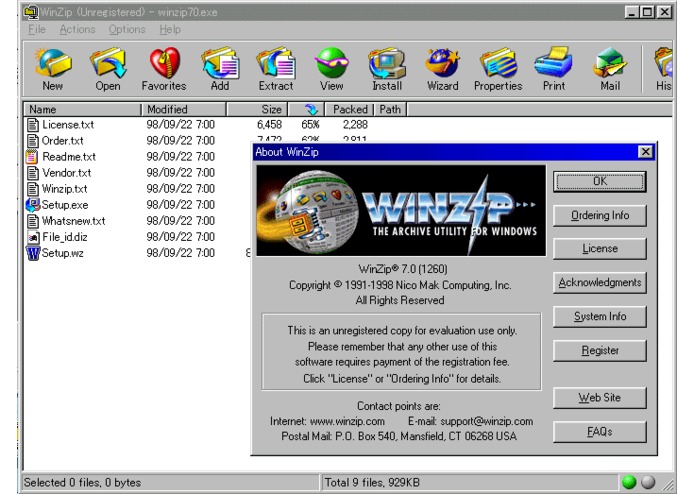Click the Install toolbar icon
The image size is (695, 494).
[387, 63]
